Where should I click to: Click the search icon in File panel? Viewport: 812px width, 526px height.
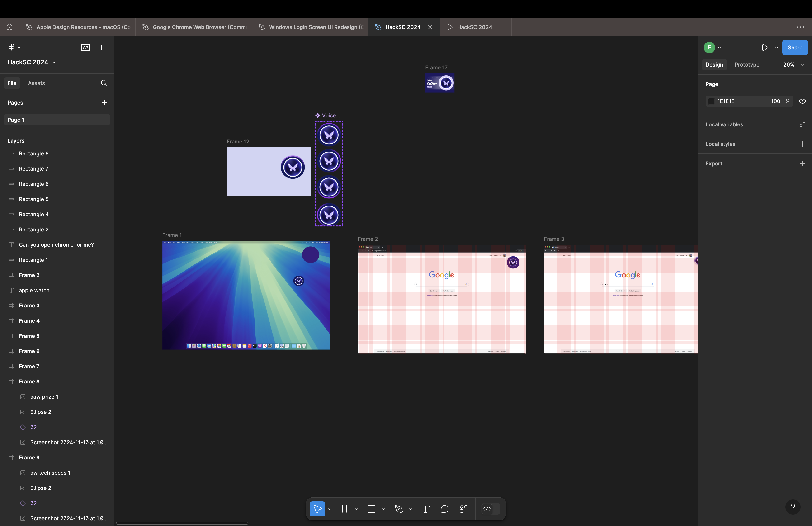(x=104, y=83)
